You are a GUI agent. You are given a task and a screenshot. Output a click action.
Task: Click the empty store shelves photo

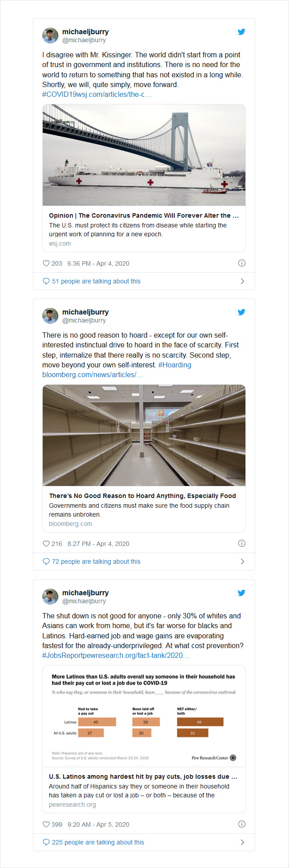[x=144, y=435]
